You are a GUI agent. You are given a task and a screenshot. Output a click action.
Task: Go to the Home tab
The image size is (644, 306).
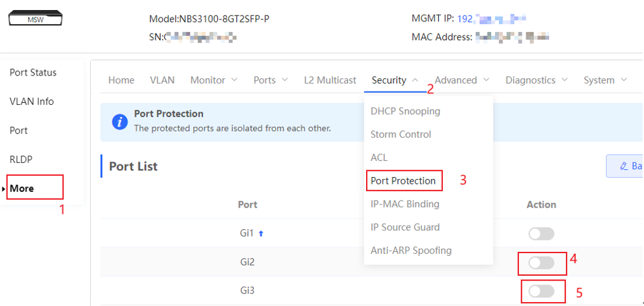[121, 80]
